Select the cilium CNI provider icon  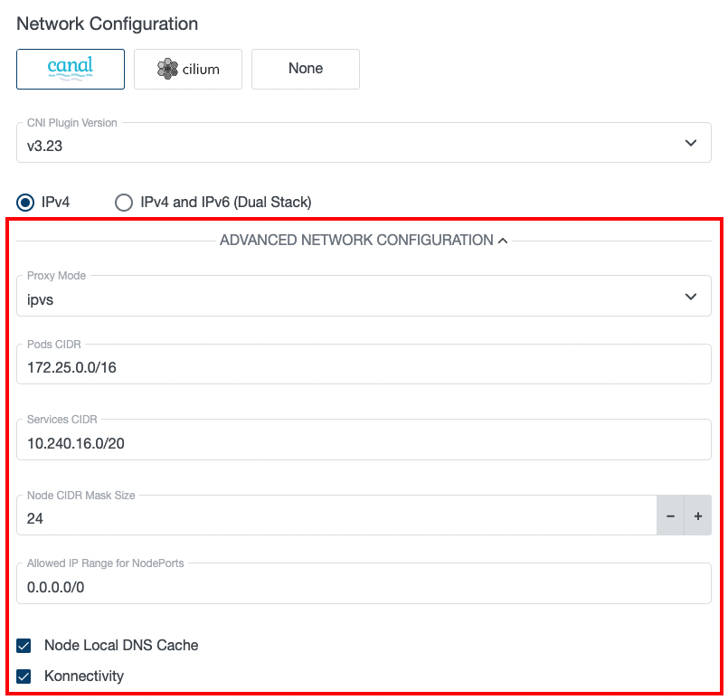[187, 69]
